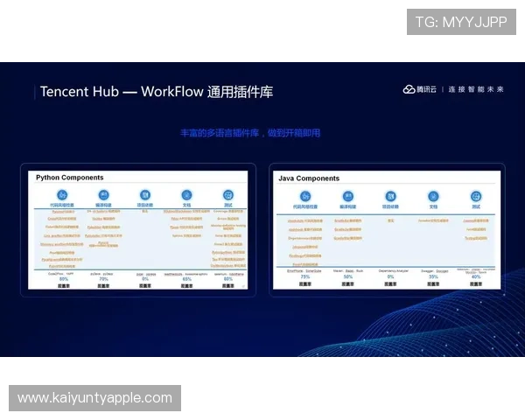The width and height of the screenshot is (525, 420).
Task: Click the 项目依赖 label in Python panel
Action: coord(145,205)
